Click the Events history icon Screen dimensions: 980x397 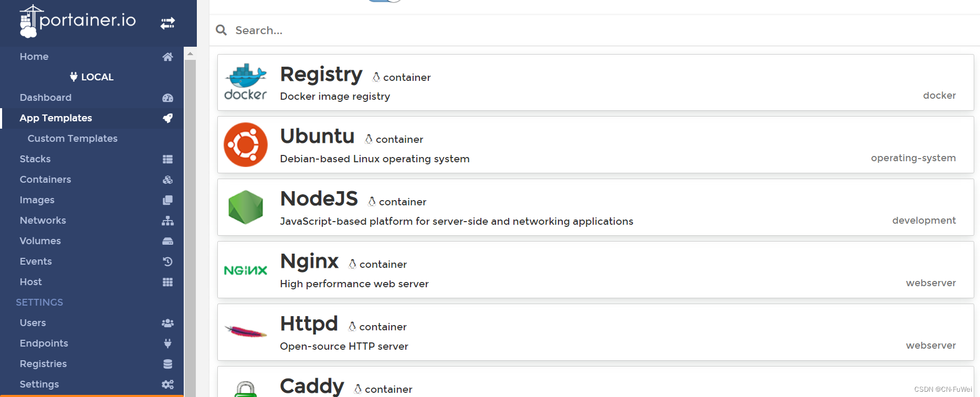(167, 262)
